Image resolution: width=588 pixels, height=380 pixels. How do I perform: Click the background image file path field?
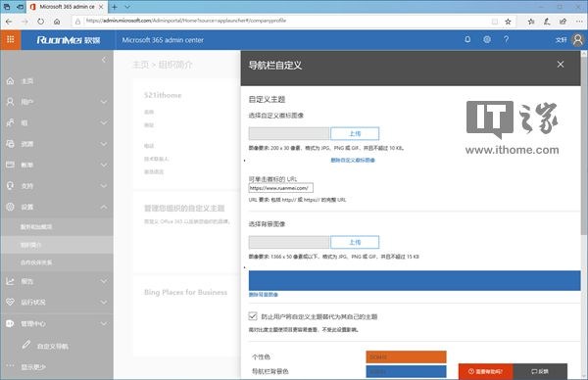[x=289, y=242]
